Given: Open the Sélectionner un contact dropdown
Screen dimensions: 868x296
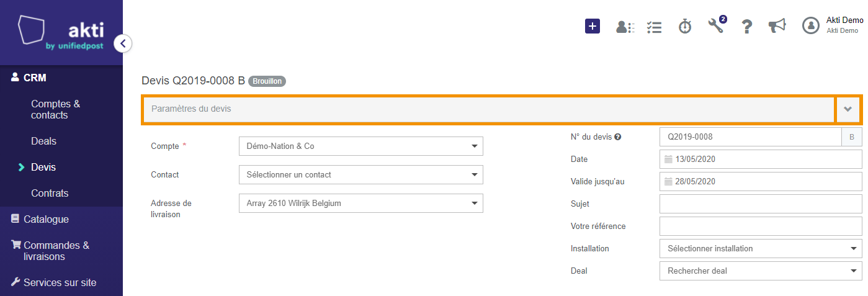Looking at the screenshot, I should pyautogui.click(x=360, y=175).
